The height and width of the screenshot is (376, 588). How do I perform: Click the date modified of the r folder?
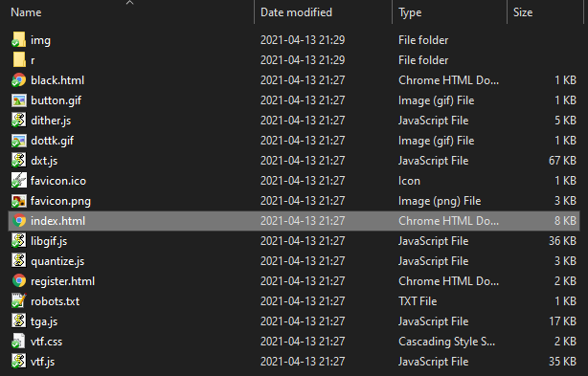[303, 60]
